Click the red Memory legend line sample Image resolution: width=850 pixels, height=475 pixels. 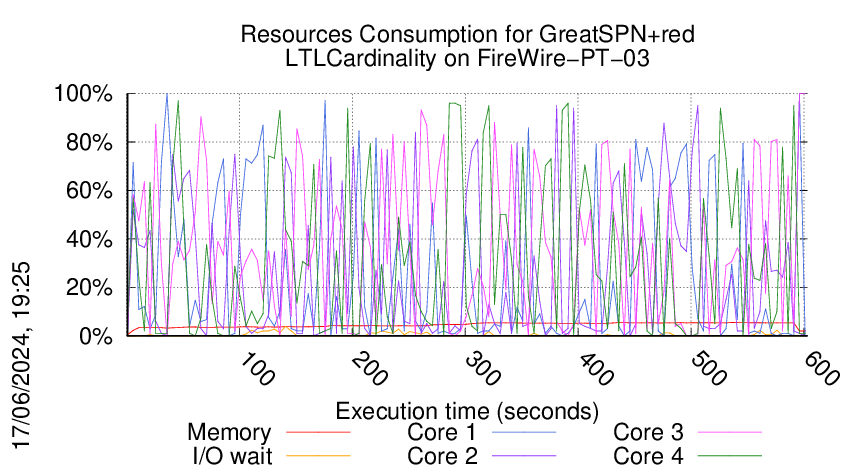coord(318,432)
